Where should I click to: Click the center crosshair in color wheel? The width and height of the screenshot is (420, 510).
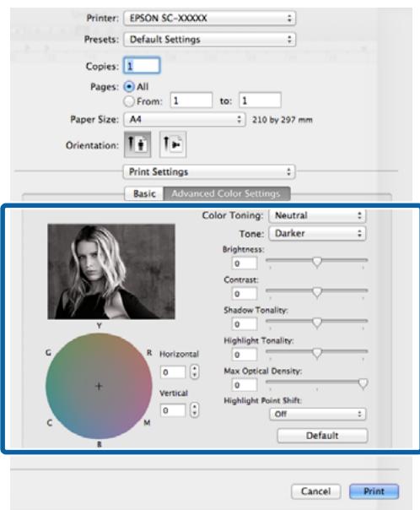pos(99,386)
